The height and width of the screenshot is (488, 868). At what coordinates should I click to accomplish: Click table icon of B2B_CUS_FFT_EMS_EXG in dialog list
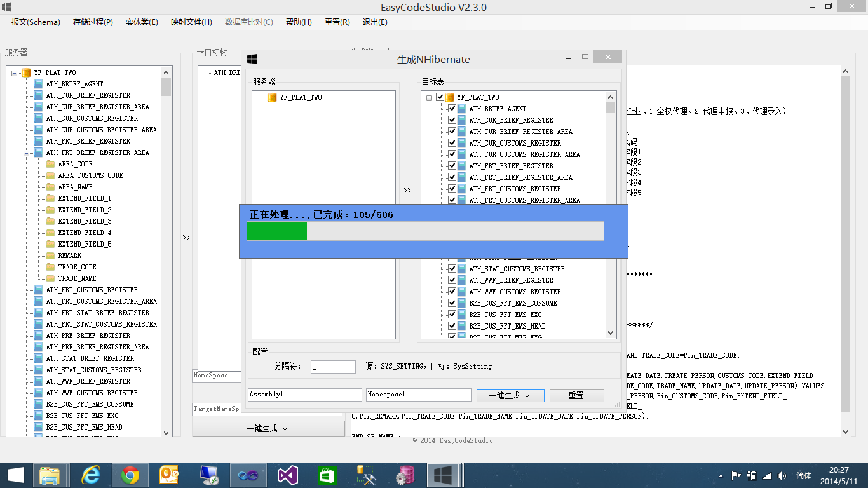tap(462, 315)
